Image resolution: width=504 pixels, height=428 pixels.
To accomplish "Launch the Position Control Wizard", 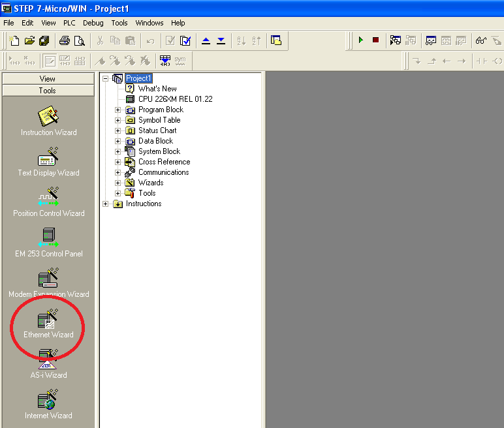I will (48, 202).
